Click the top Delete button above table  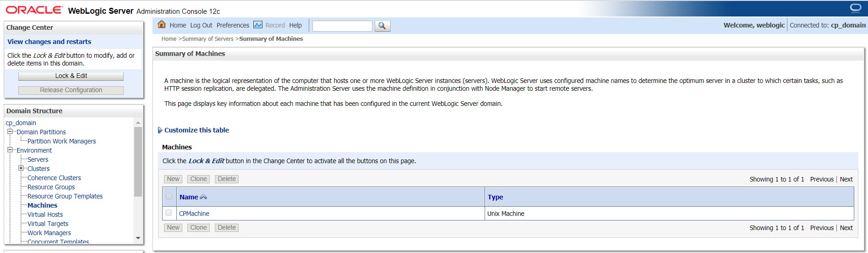(x=227, y=179)
